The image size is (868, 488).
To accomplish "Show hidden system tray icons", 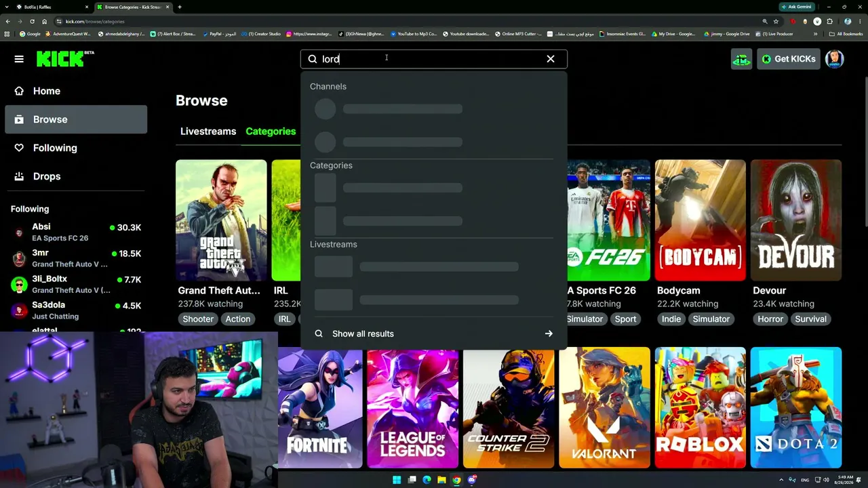I will (x=781, y=480).
